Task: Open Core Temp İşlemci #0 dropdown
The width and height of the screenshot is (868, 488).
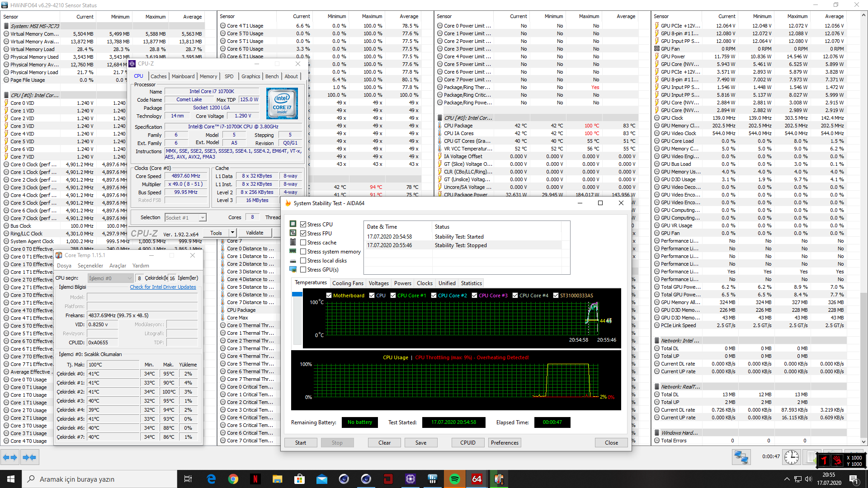Action: (111, 278)
